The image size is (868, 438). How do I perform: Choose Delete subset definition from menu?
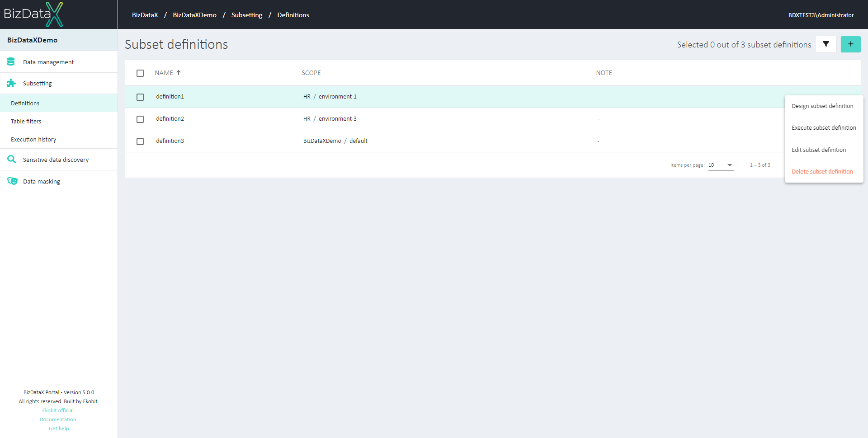click(x=824, y=172)
